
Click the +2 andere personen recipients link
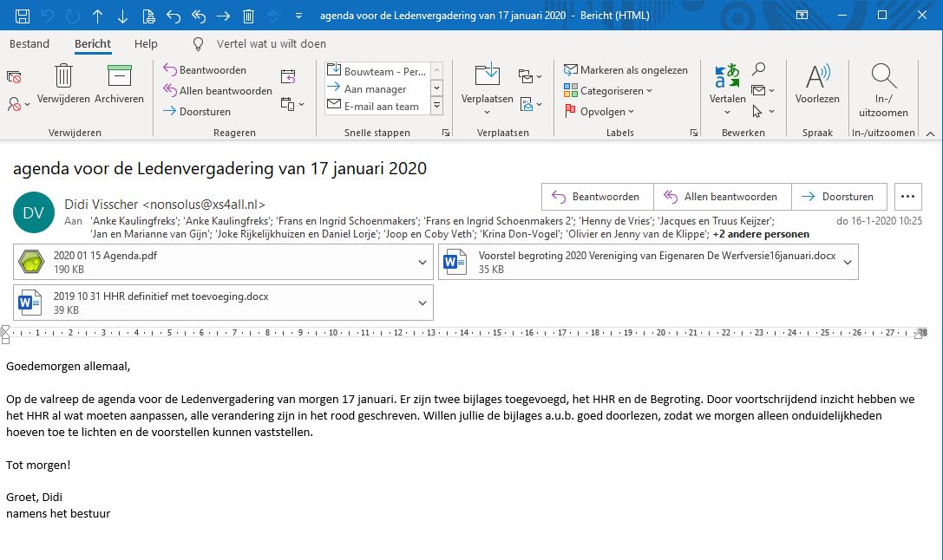[x=760, y=234]
